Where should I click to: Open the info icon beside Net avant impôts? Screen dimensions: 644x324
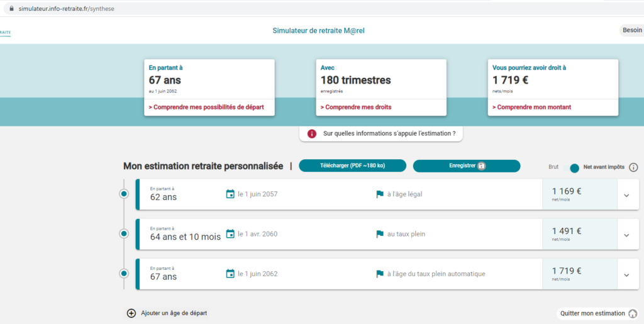[x=633, y=167]
